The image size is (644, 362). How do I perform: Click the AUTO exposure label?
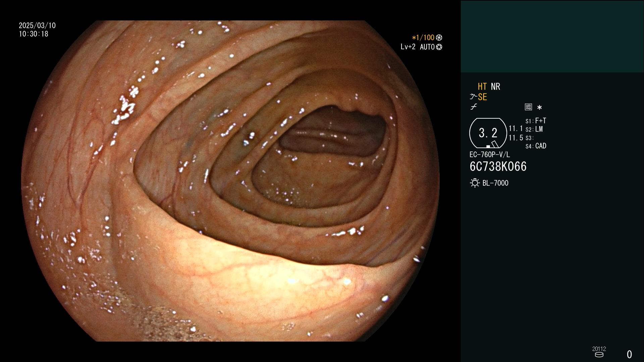coord(427,47)
